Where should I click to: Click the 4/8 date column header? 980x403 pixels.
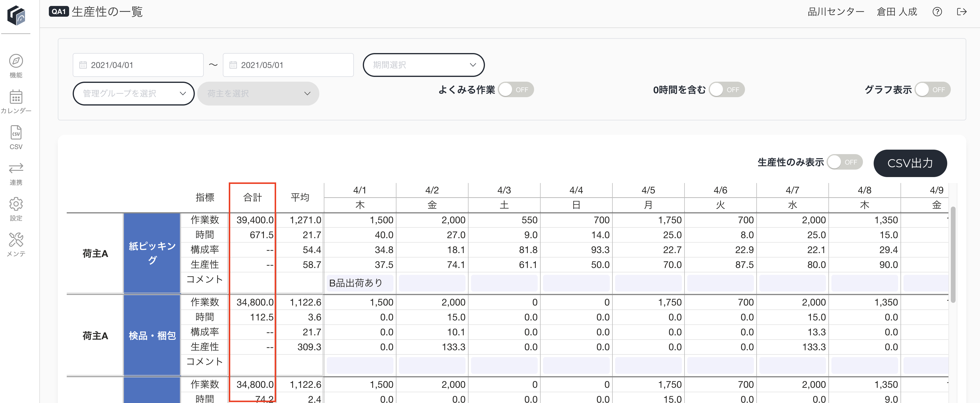[x=864, y=190]
